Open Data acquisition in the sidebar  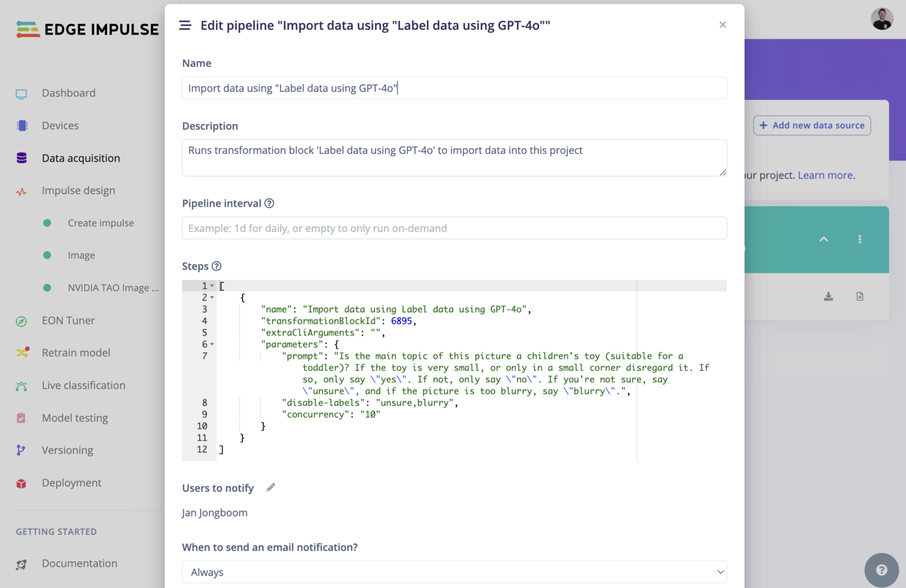point(81,158)
